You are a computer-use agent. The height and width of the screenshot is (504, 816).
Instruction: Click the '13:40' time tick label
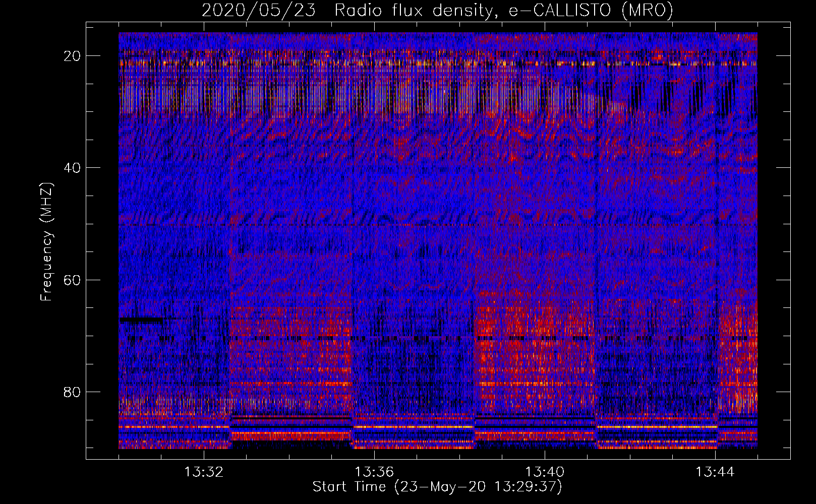[x=545, y=472]
